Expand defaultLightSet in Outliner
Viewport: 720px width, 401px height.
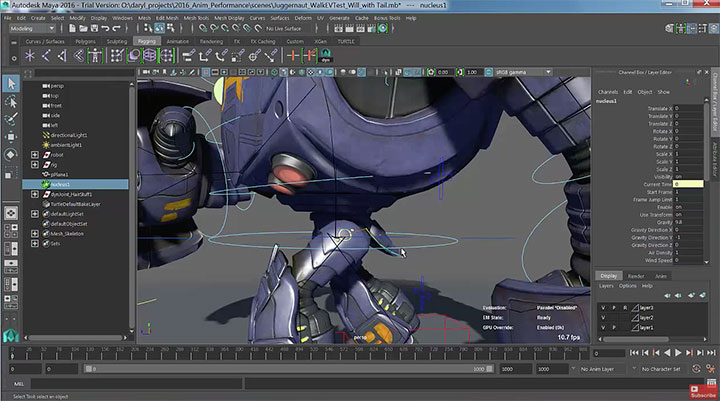(35, 214)
